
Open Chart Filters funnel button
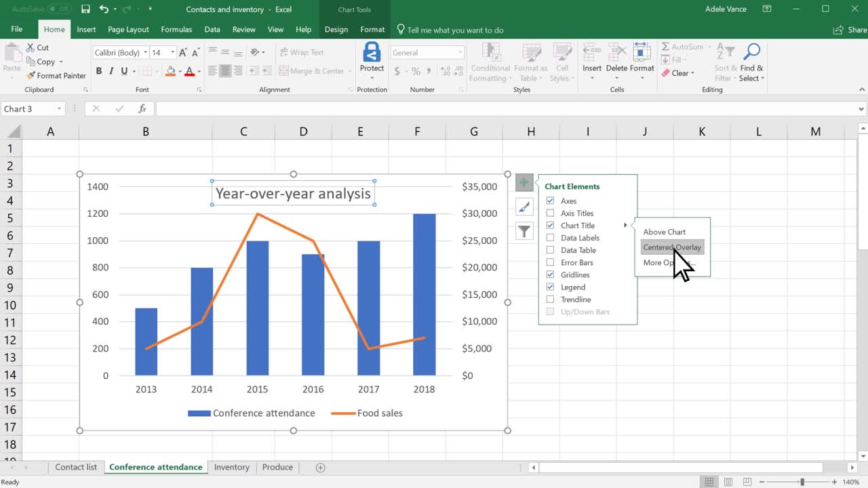click(x=524, y=231)
